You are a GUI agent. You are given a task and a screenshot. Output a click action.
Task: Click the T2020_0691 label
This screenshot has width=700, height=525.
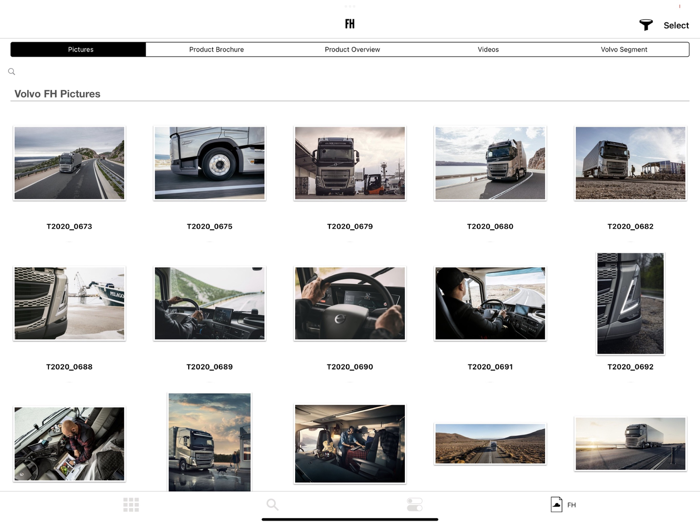490,367
